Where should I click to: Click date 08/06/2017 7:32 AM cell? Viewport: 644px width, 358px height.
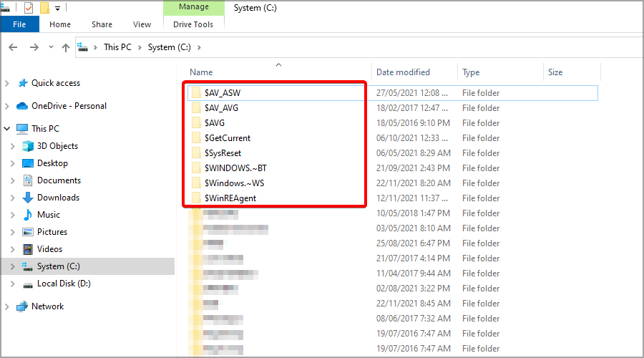tap(413, 319)
